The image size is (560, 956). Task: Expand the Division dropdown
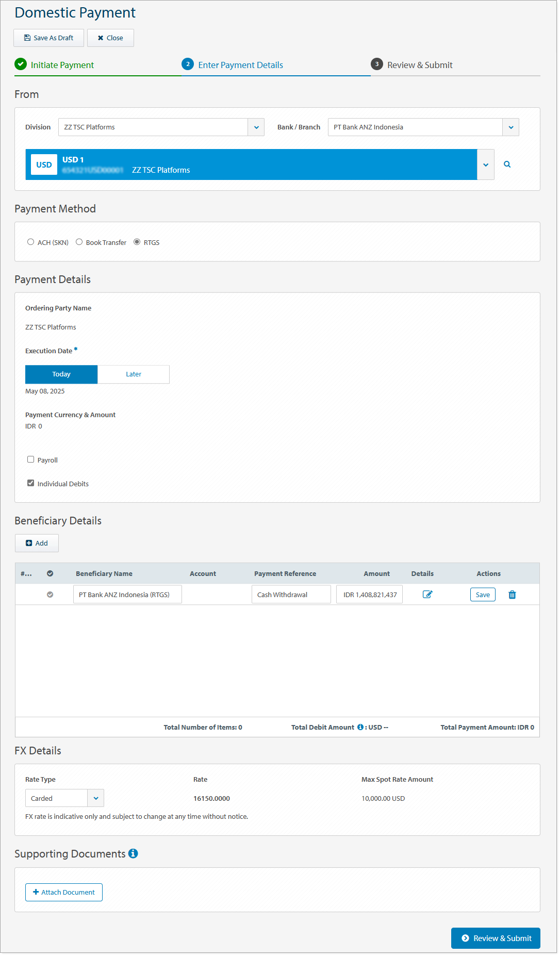pyautogui.click(x=256, y=127)
